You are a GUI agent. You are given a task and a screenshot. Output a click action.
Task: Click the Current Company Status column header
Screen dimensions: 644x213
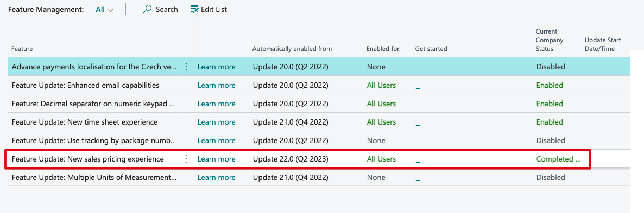550,40
